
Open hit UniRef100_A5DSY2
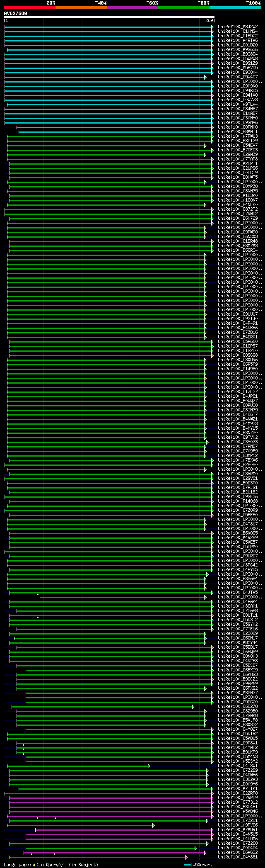click(x=238, y=761)
